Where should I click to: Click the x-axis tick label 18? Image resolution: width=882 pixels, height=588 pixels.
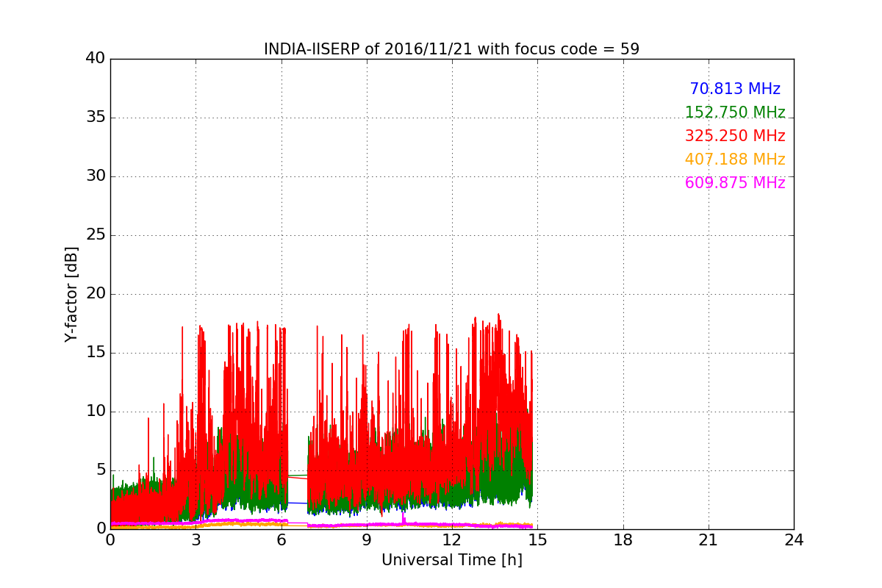click(x=623, y=540)
